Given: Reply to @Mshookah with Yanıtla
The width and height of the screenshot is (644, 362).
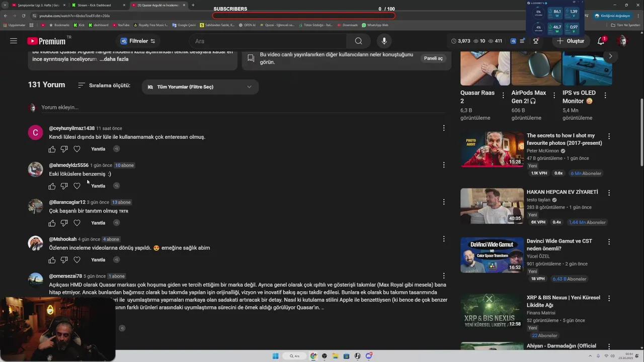Looking at the screenshot, I should (x=98, y=260).
